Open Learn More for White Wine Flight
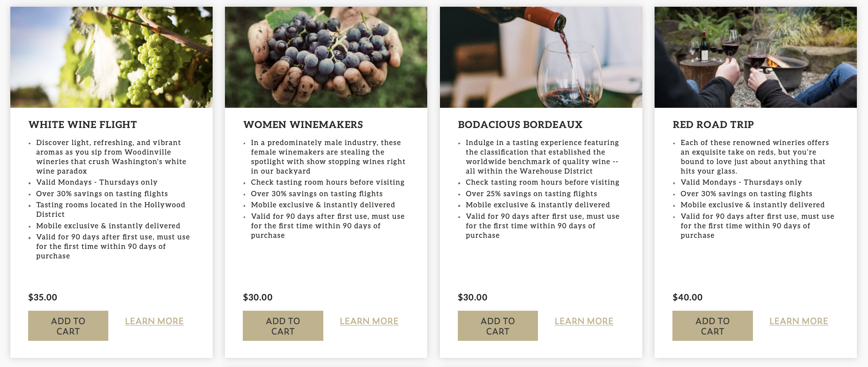868x367 pixels. pyautogui.click(x=154, y=321)
